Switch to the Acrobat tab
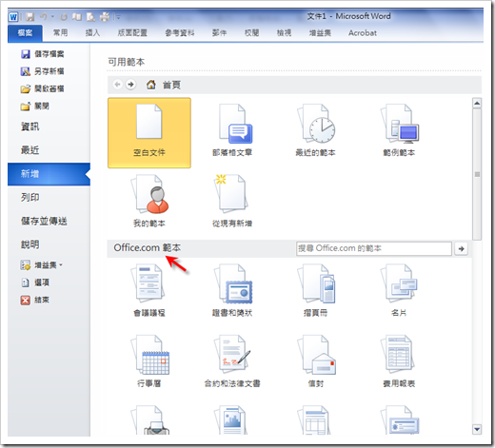495x448 pixels. pyautogui.click(x=363, y=33)
